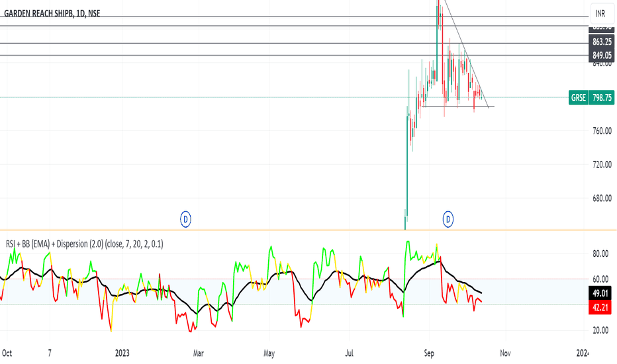Click the May label on time axis
This screenshot has width=617, height=364.
pyautogui.click(x=269, y=353)
